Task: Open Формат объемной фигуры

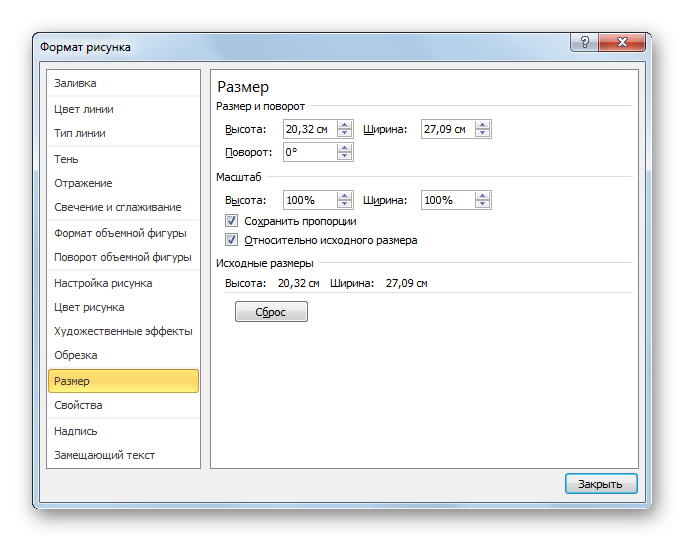Action: click(123, 233)
